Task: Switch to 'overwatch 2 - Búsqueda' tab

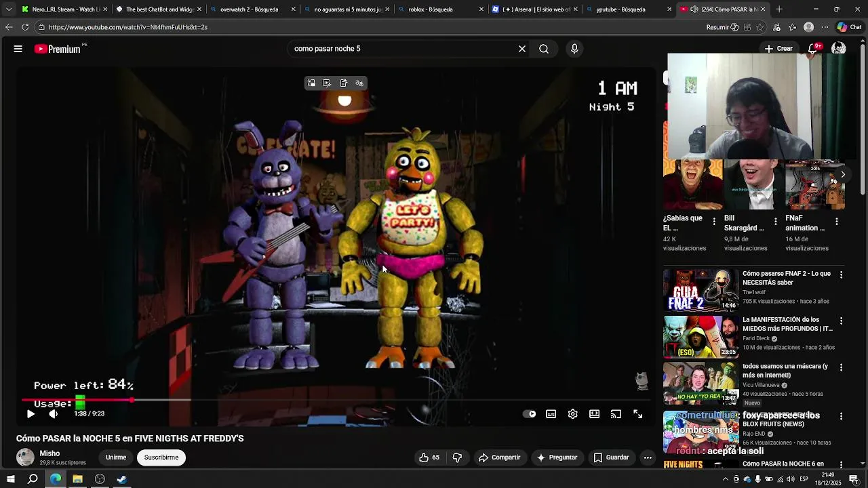Action: (x=252, y=9)
